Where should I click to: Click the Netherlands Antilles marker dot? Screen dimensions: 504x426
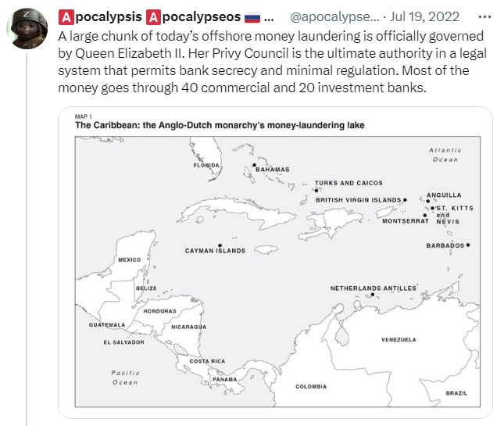373,295
